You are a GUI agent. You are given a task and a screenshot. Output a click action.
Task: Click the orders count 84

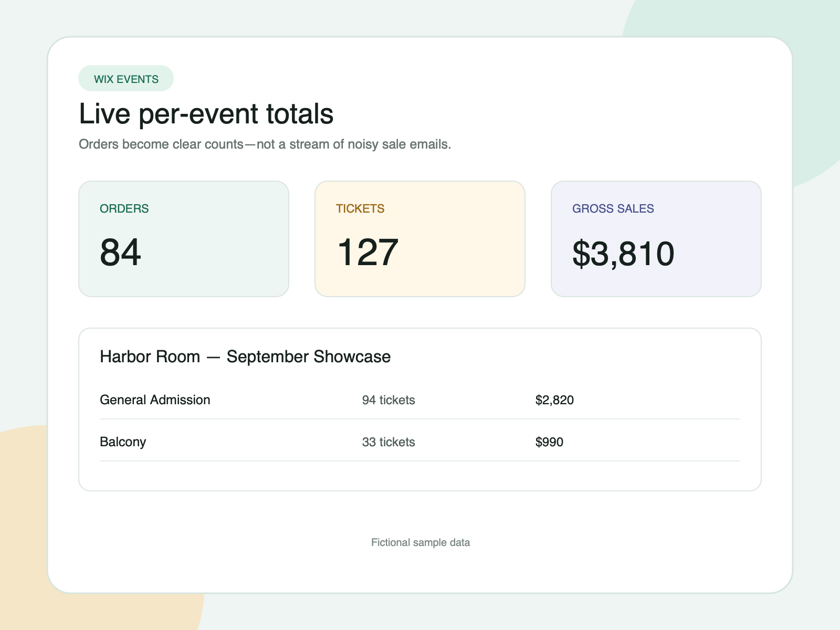(x=121, y=253)
